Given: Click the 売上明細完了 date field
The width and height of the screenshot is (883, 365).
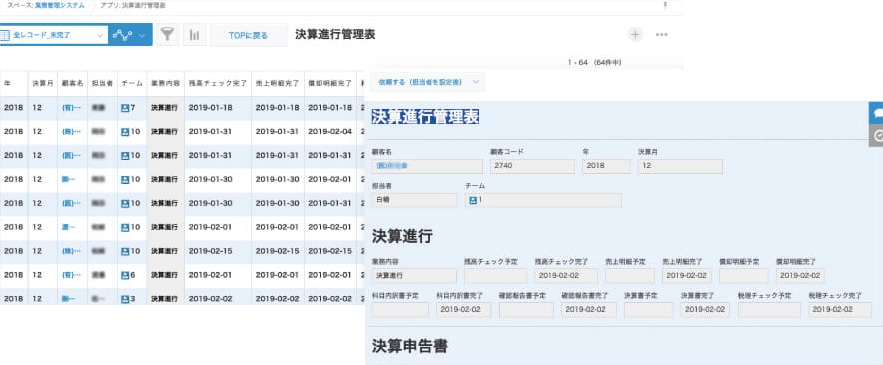Looking at the screenshot, I should pos(687,275).
